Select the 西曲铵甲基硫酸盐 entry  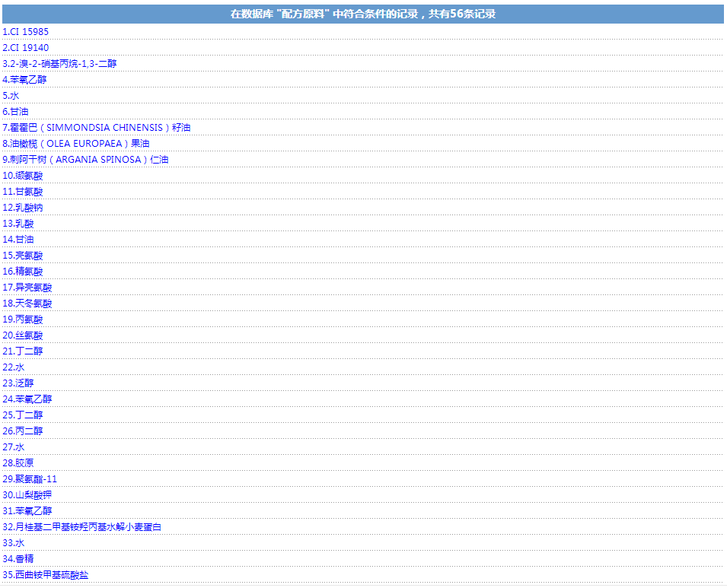click(x=46, y=576)
